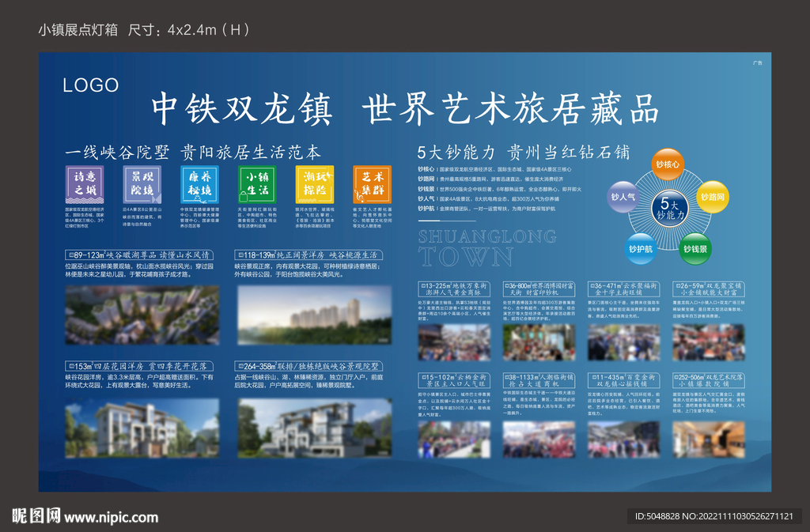
Task: Click the 13-225㎡ 地铁万象街 label box
Action: (x=454, y=289)
